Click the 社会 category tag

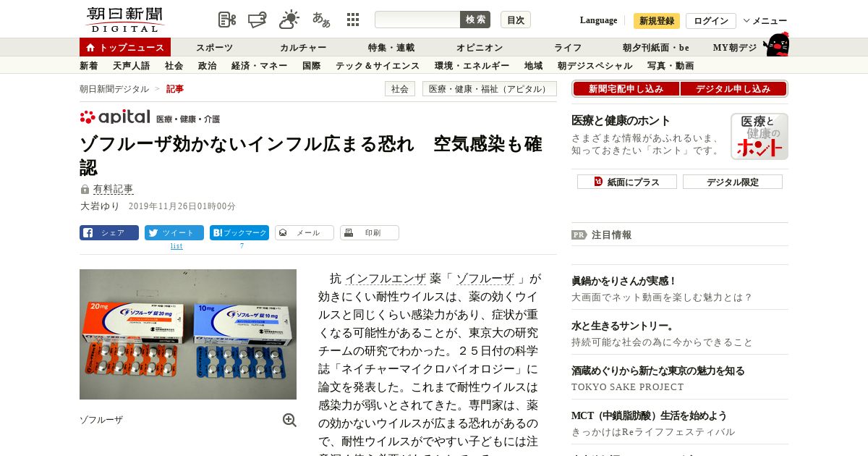[x=400, y=89]
